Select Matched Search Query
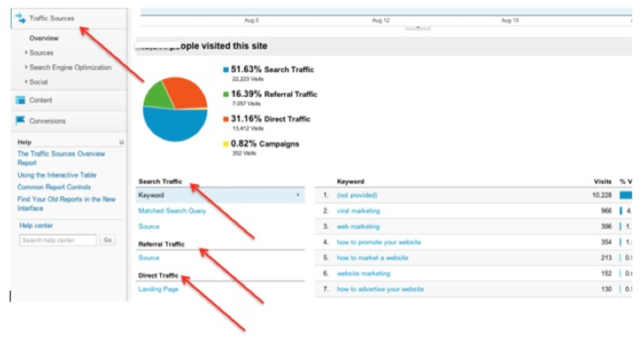644x343 pixels. tap(172, 211)
